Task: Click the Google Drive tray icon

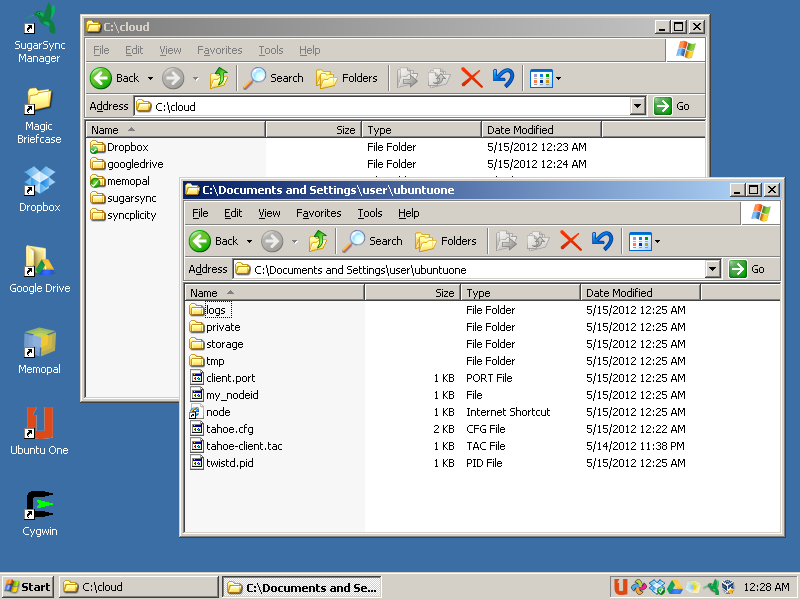Action: tap(675, 587)
